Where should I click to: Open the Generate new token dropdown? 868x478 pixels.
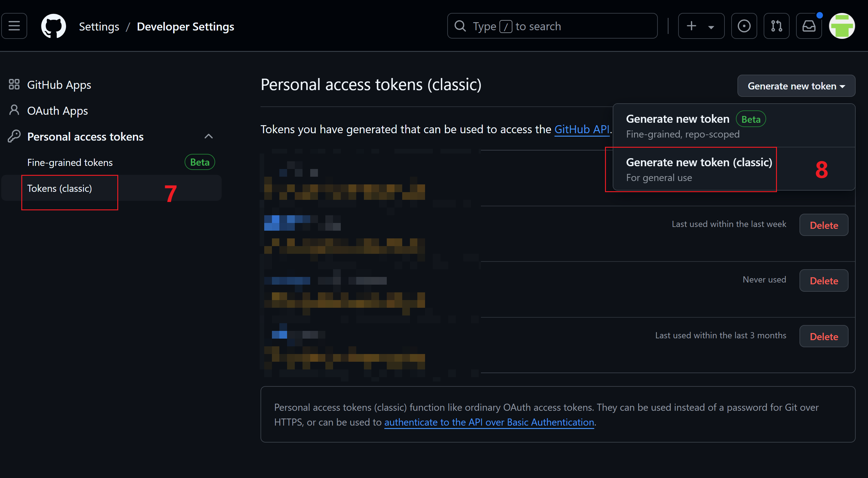pyautogui.click(x=796, y=86)
